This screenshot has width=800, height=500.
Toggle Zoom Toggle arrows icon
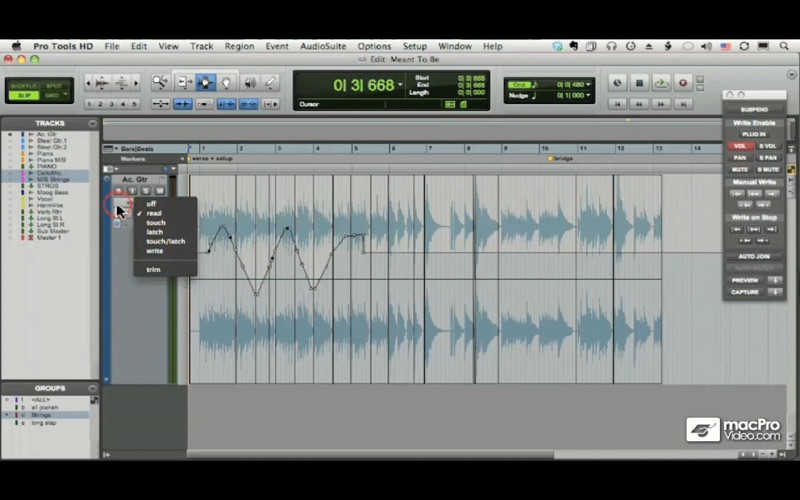(x=160, y=104)
